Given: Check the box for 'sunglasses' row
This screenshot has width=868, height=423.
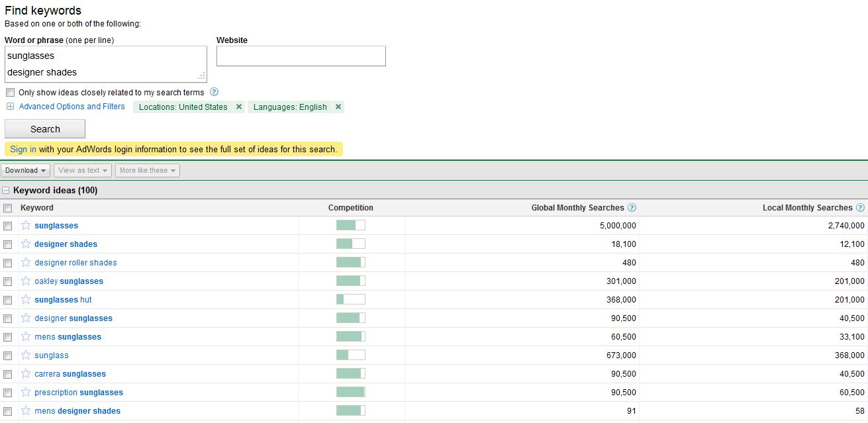Looking at the screenshot, I should coord(8,226).
